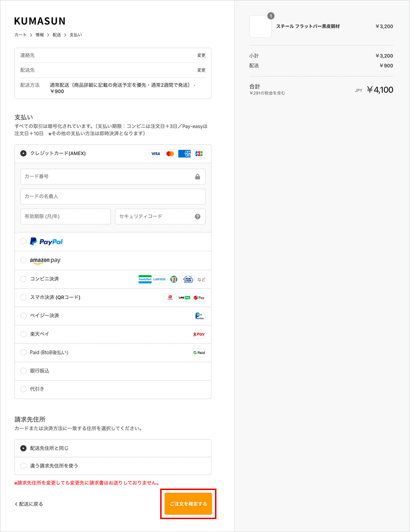Click the product thumbnail in order summary

coord(260,27)
